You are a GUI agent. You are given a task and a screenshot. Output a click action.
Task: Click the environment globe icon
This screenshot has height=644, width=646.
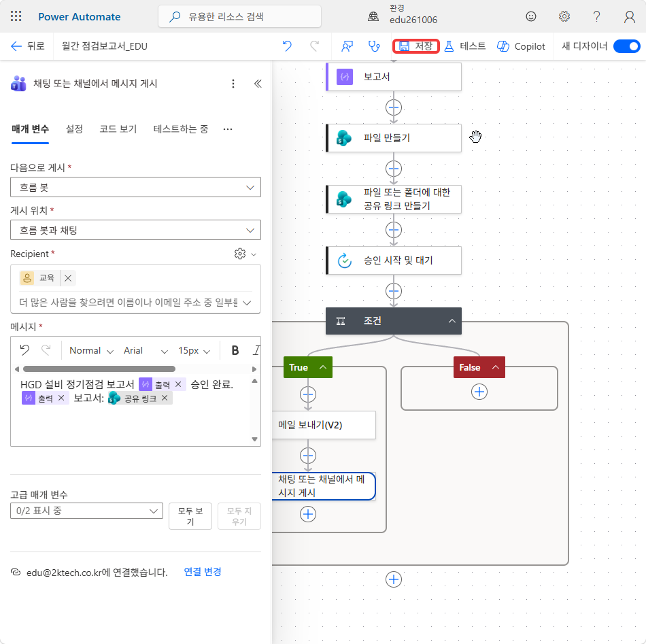point(373,17)
